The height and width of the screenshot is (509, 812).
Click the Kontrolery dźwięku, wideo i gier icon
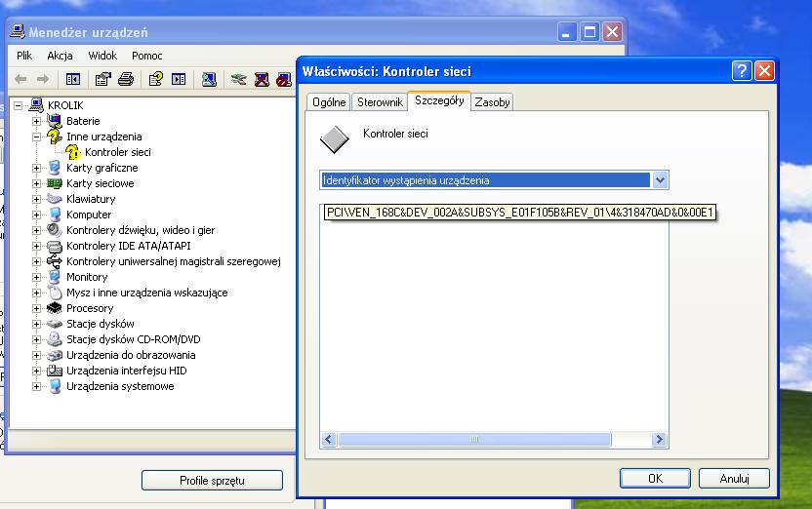pyautogui.click(x=55, y=230)
